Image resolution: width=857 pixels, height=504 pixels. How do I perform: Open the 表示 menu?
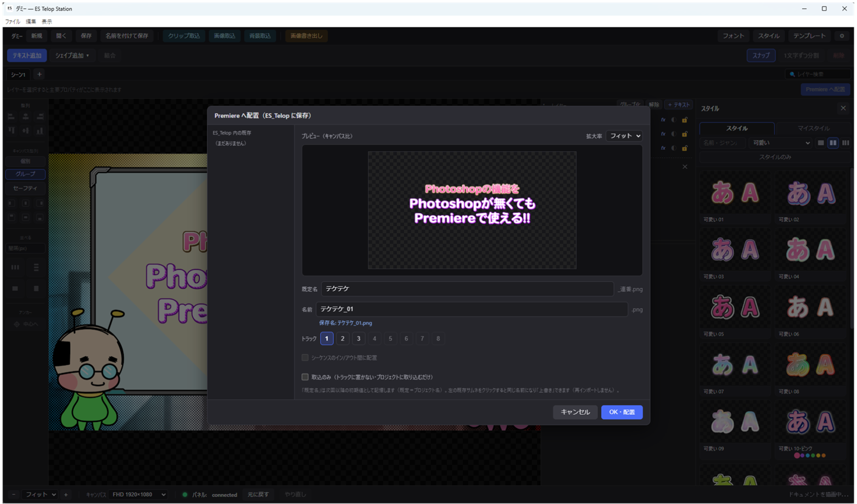[46, 21]
